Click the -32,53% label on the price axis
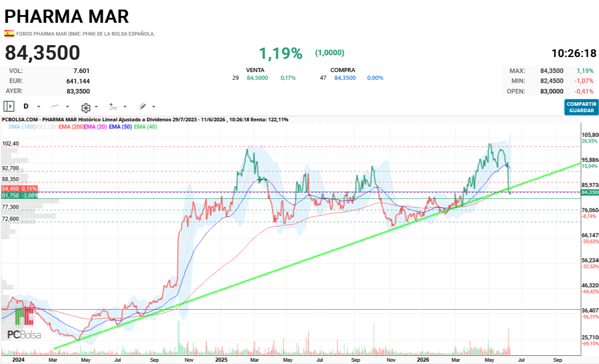 click(589, 266)
